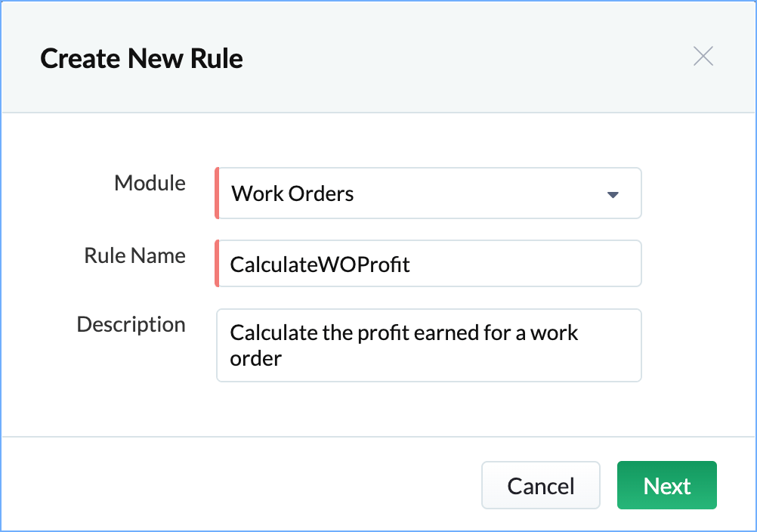Click the red required marker on Rule Name

(217, 264)
